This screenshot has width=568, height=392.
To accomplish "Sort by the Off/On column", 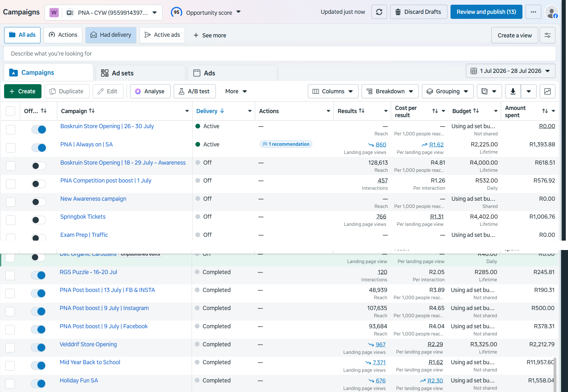I will 44,111.
